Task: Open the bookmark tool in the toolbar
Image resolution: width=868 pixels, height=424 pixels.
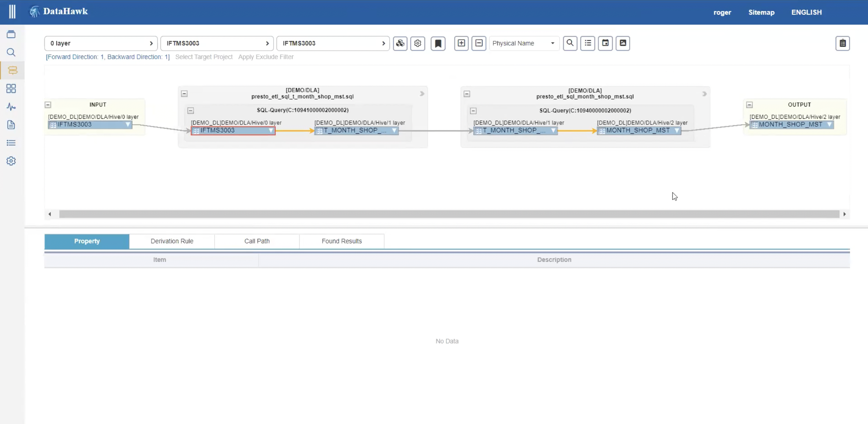Action: pyautogui.click(x=438, y=43)
